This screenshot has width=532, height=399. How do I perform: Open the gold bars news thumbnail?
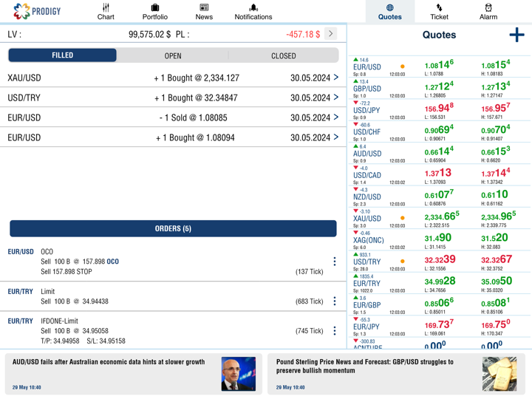click(x=499, y=373)
